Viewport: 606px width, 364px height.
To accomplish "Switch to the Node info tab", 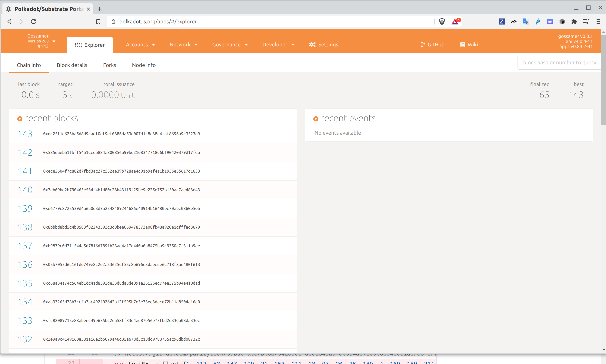I will point(144,65).
